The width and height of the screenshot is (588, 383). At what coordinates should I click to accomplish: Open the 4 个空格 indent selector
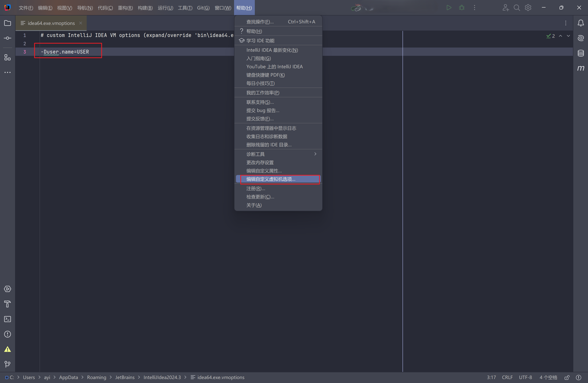(x=548, y=377)
